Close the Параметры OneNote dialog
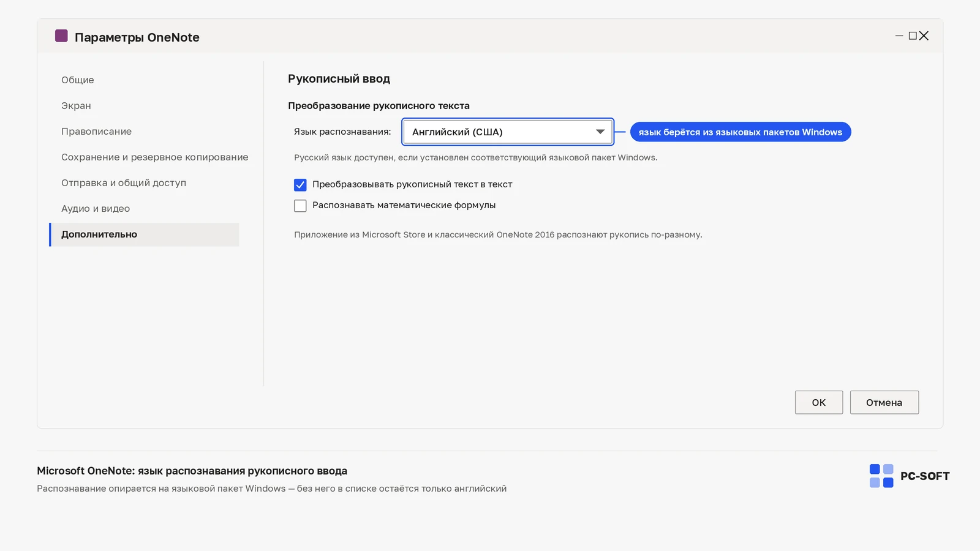This screenshot has height=551, width=980. [924, 36]
